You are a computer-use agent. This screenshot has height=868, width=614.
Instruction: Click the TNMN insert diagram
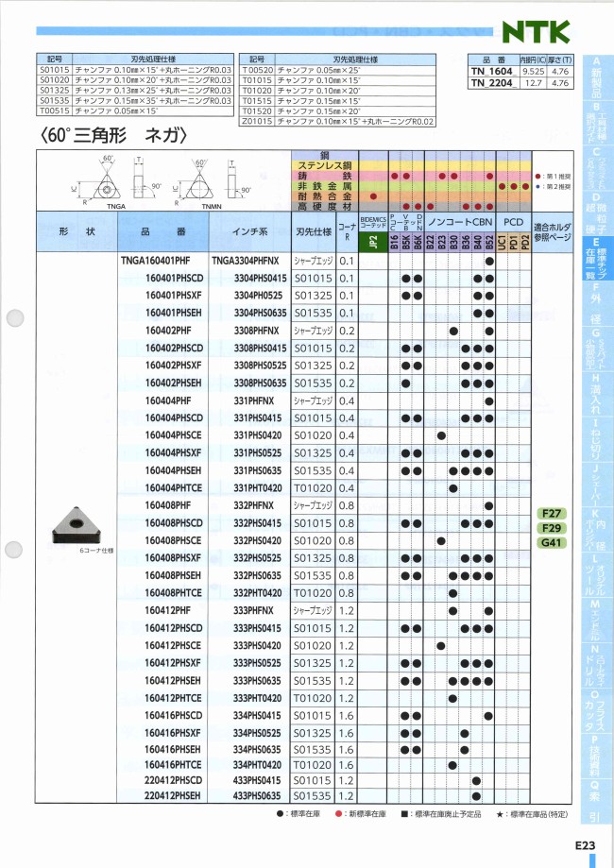coord(207,182)
